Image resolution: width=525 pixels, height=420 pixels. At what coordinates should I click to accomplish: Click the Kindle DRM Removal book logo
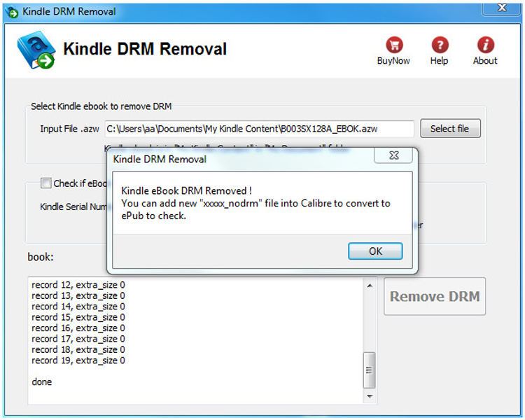(36, 51)
